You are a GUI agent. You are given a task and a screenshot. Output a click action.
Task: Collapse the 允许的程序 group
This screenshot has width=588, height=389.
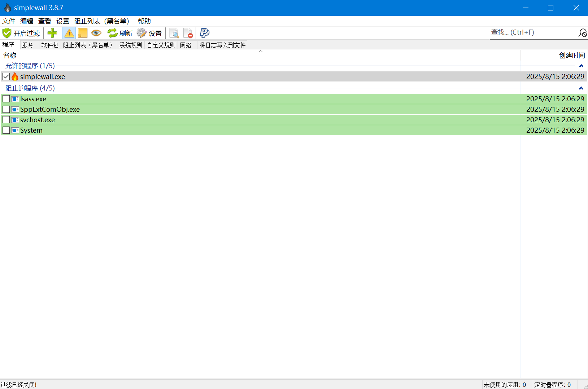[581, 66]
